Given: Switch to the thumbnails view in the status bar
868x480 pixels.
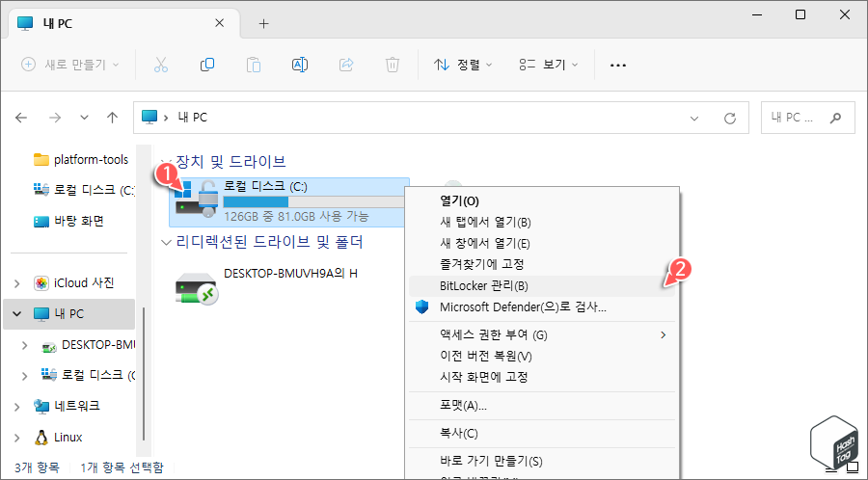Looking at the screenshot, I should point(852,469).
